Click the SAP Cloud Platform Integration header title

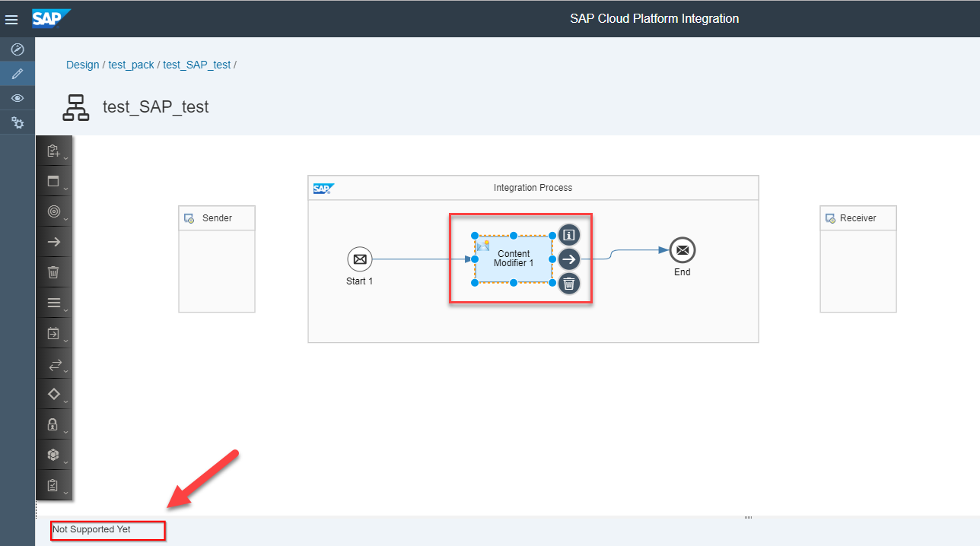pos(654,18)
